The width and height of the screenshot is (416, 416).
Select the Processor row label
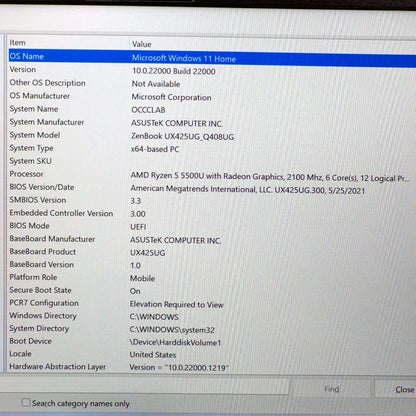tap(26, 174)
